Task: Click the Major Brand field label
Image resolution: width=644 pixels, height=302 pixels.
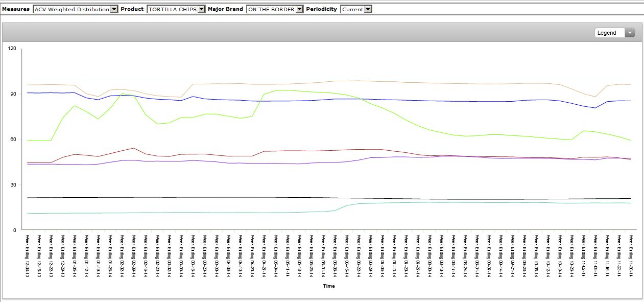Action: point(225,9)
